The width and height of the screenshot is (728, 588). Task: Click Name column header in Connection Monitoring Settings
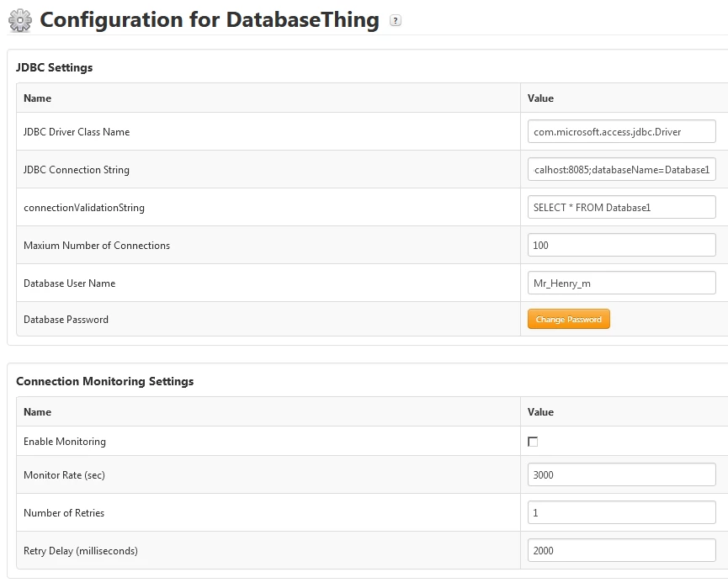(x=38, y=412)
